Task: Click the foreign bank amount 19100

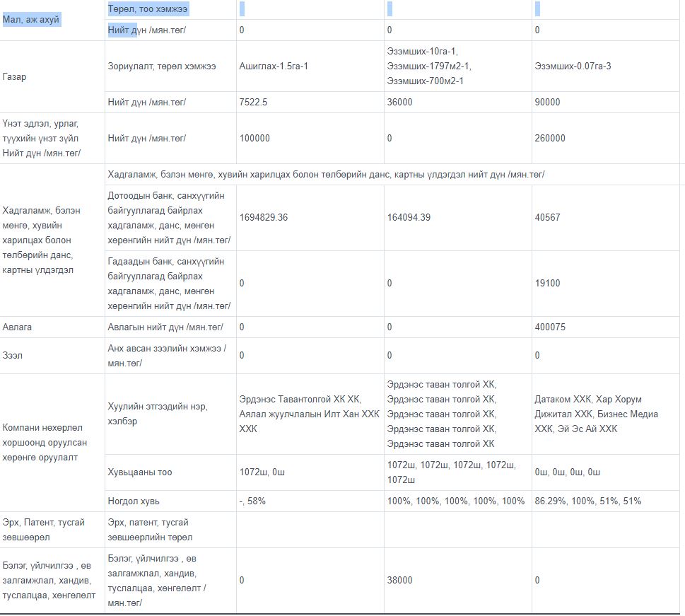Action: (547, 283)
